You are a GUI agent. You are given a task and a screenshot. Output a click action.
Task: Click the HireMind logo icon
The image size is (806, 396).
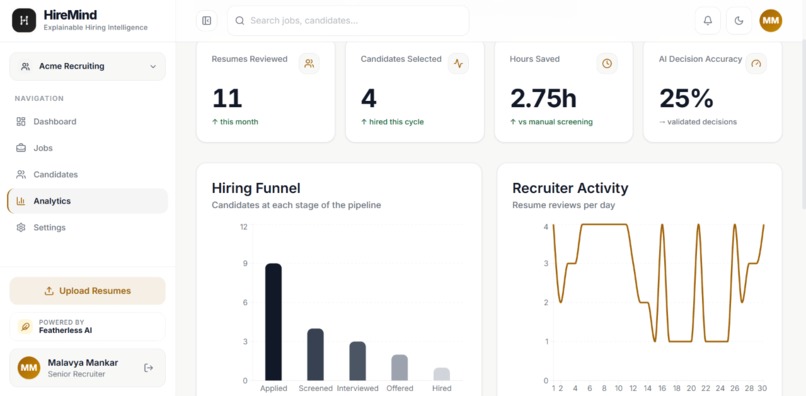24,21
